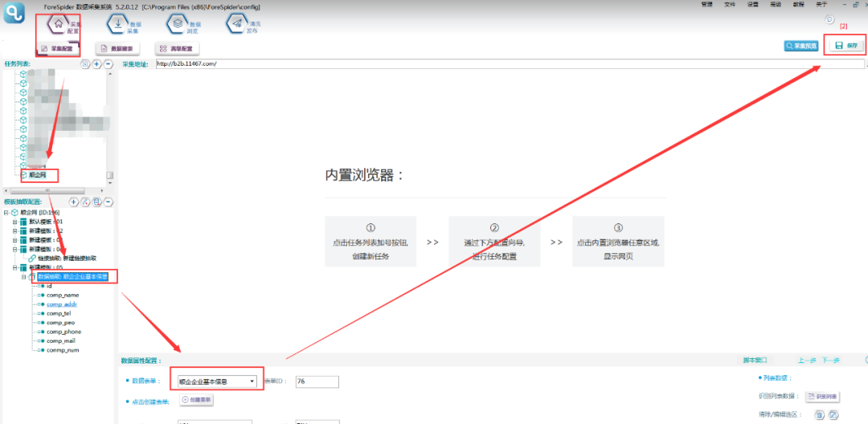Click the first icon beside 任务列表 plus button

[84, 64]
